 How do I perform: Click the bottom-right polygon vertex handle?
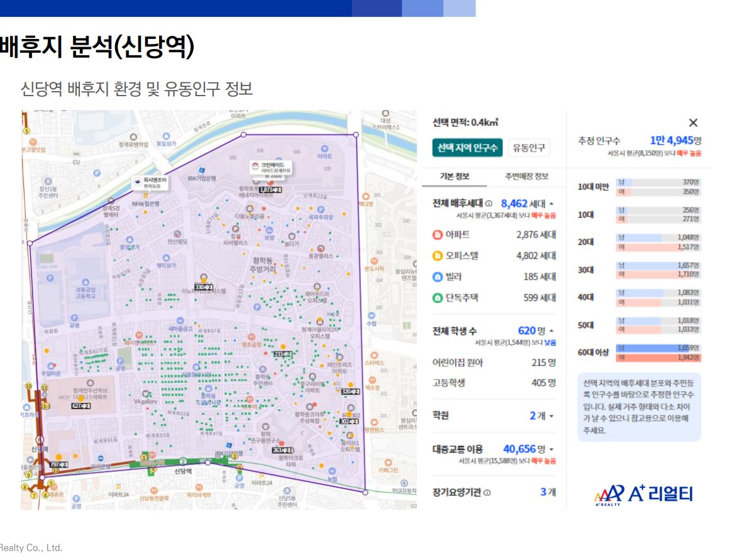365,492
